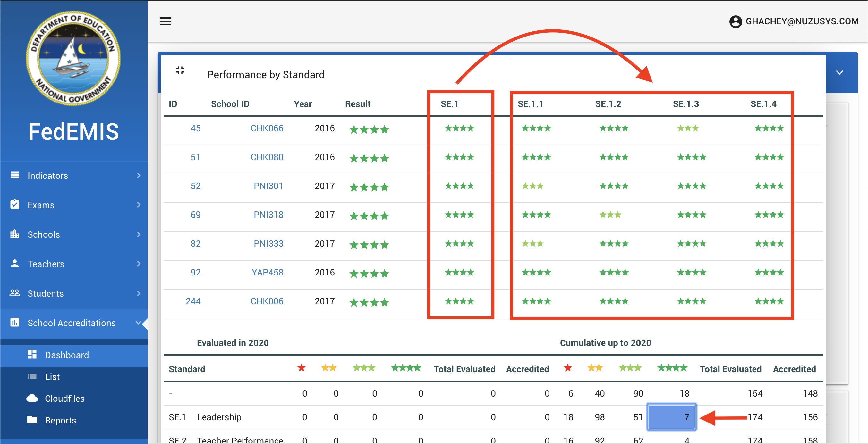868x444 pixels.
Task: Click the Reports folder icon
Action: [x=32, y=420]
